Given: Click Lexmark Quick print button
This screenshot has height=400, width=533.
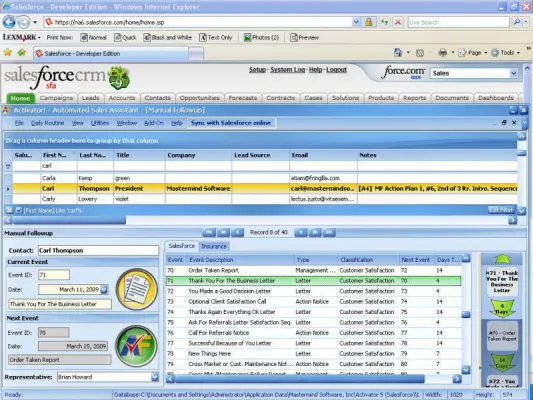Looking at the screenshot, I should coord(125,37).
